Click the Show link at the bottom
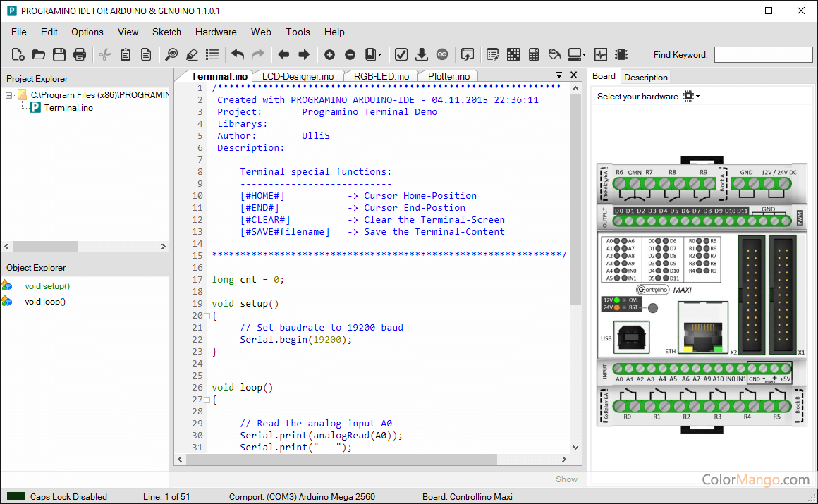Viewport: 818px width, 504px height. (566, 479)
